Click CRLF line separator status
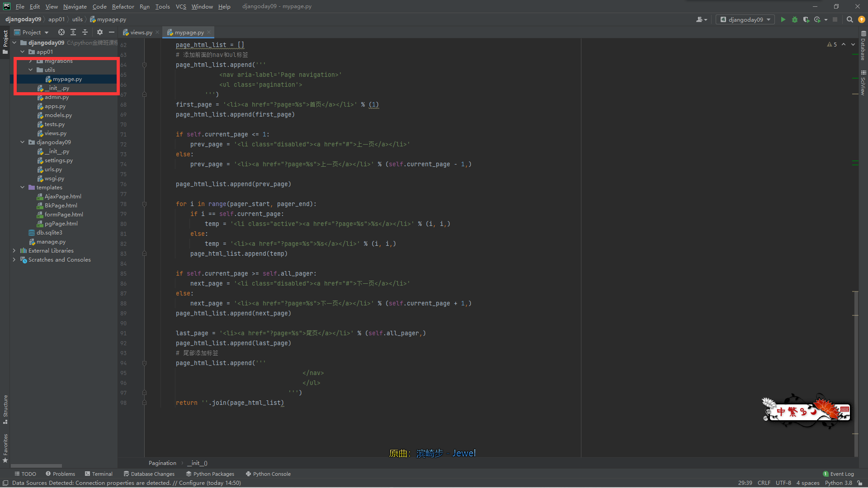This screenshot has width=868, height=488. click(x=764, y=483)
